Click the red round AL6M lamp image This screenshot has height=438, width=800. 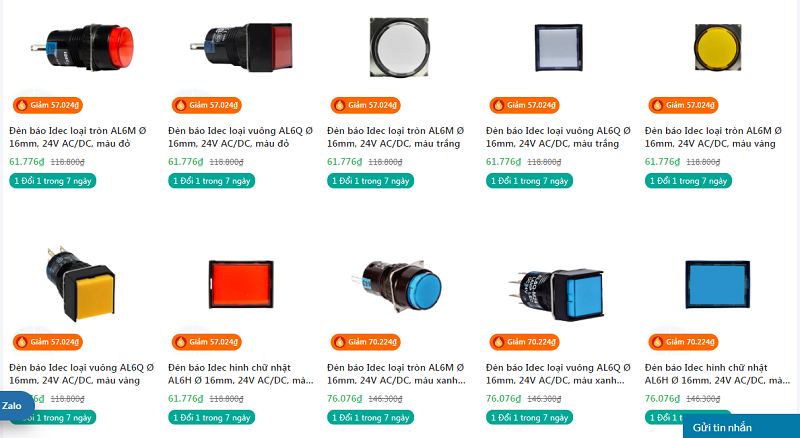[83, 47]
